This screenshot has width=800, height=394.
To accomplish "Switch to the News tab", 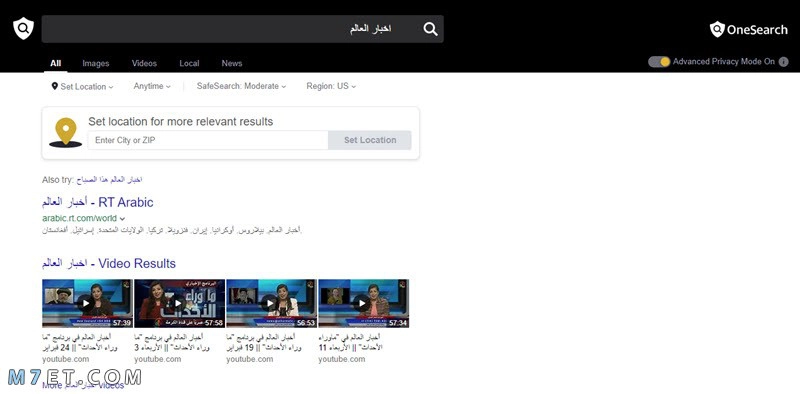I will (232, 63).
